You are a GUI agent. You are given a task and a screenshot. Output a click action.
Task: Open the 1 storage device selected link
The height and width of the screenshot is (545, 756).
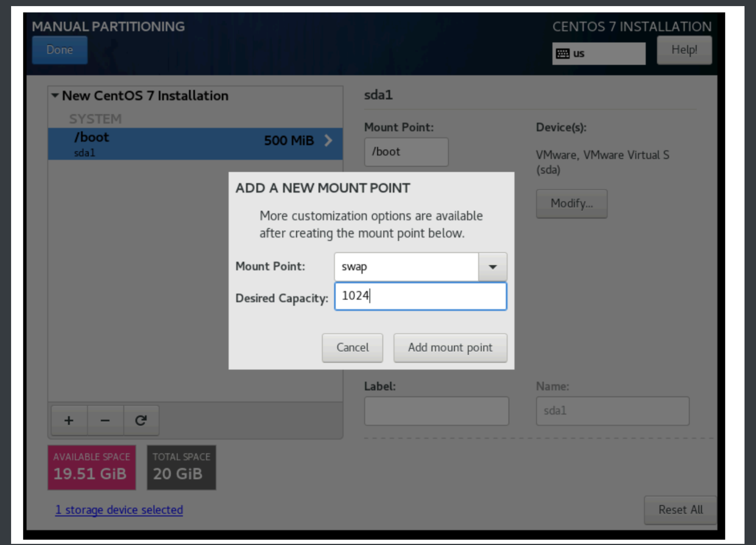(119, 509)
